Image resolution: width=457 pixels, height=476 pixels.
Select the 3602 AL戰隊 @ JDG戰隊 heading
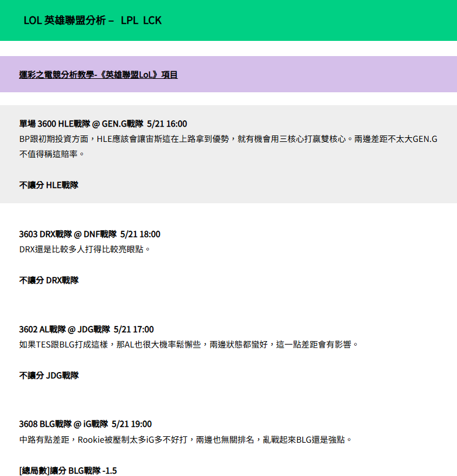point(86,329)
